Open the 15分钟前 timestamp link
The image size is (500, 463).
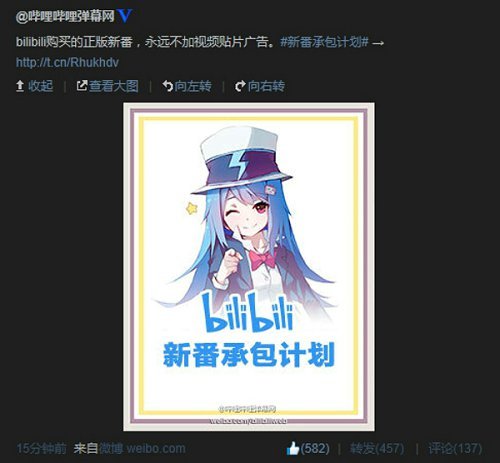42,448
